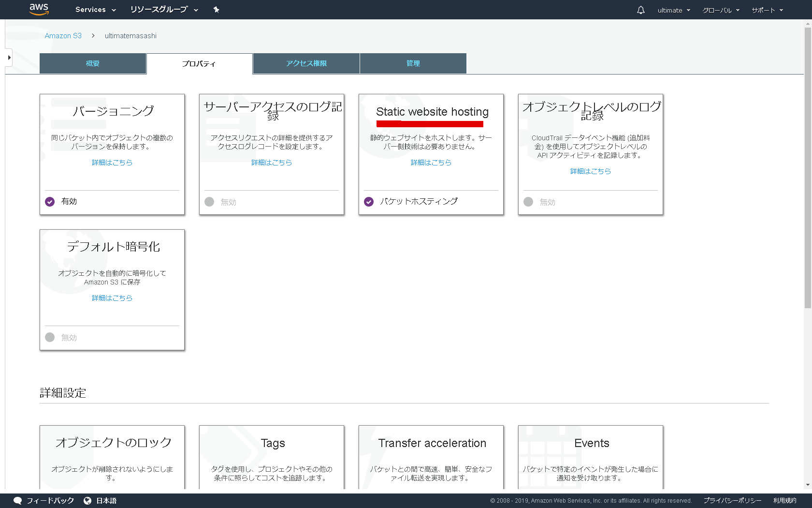Open the pin shortcuts star icon
Image resolution: width=812 pixels, height=508 pixels.
216,10
